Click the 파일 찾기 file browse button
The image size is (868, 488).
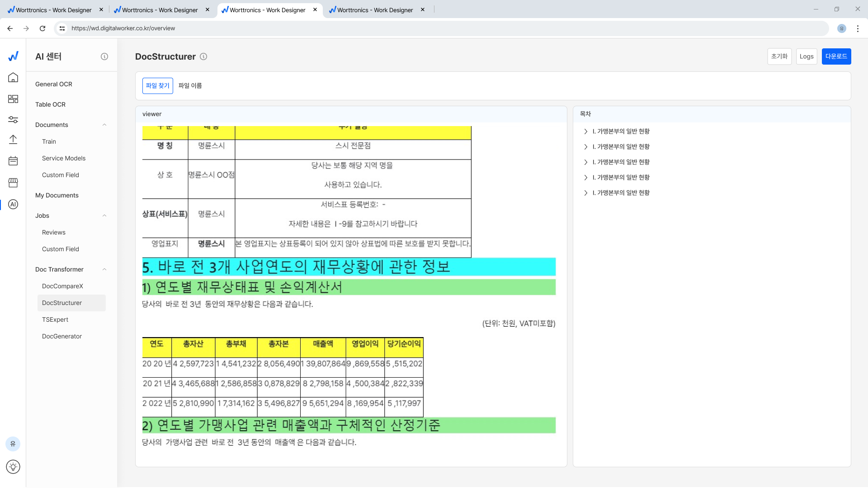coord(157,86)
